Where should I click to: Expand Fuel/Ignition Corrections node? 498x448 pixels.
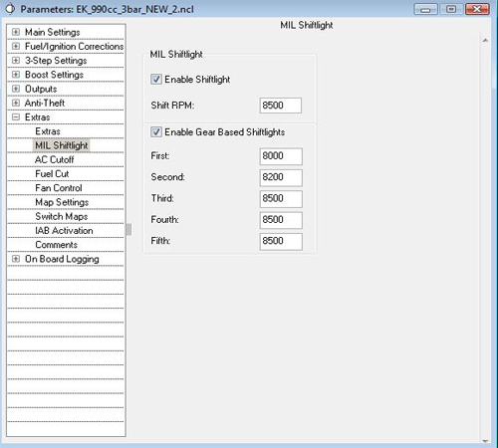click(x=16, y=46)
